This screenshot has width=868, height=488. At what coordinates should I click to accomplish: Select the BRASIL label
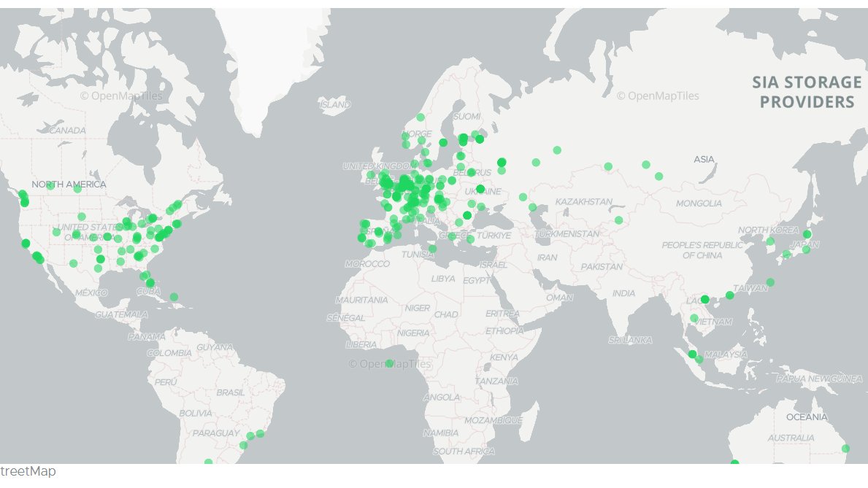click(x=230, y=392)
